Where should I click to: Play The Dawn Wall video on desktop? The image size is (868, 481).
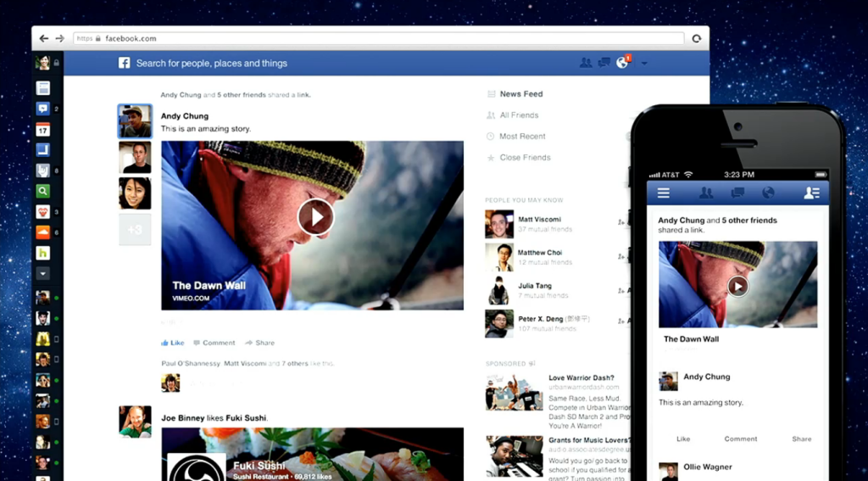[x=315, y=217]
